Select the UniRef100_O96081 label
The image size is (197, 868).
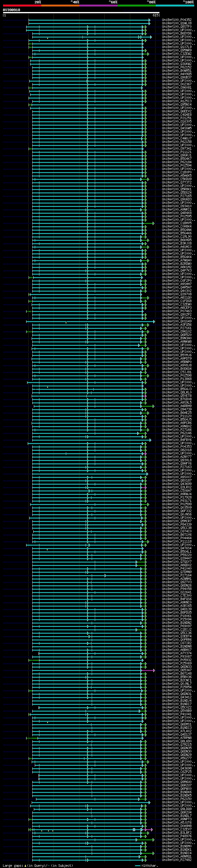[177, 88]
